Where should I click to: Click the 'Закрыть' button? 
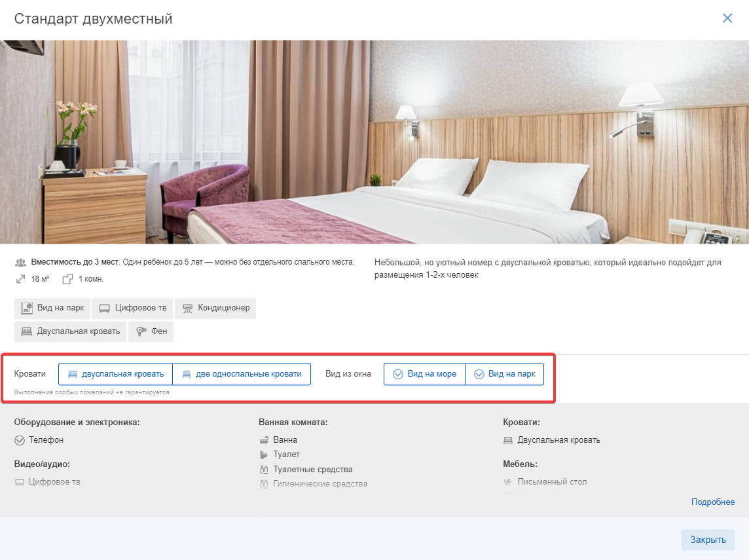[x=708, y=540]
